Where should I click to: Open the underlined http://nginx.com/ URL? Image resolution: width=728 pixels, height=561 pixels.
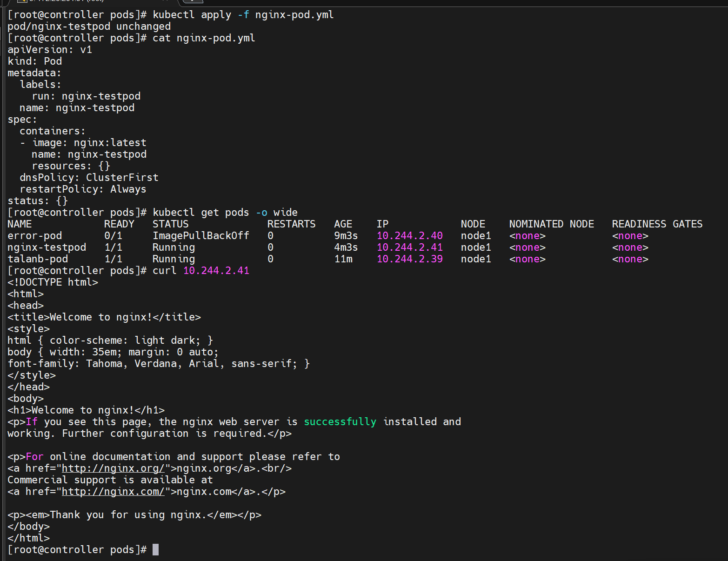113,492
